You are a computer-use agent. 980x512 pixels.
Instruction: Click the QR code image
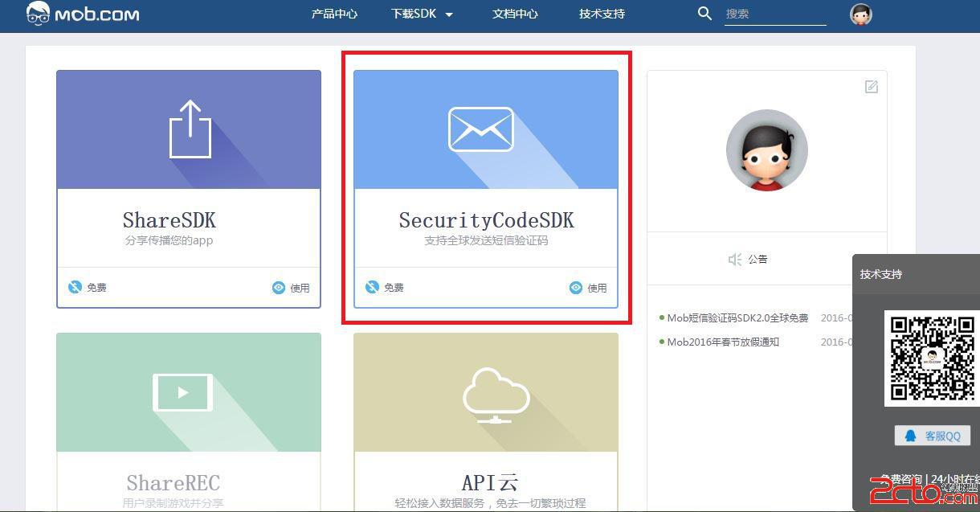[932, 358]
